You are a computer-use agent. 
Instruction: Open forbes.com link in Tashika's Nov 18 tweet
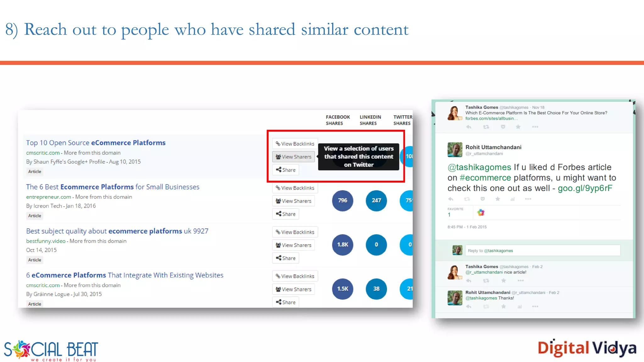(x=491, y=118)
